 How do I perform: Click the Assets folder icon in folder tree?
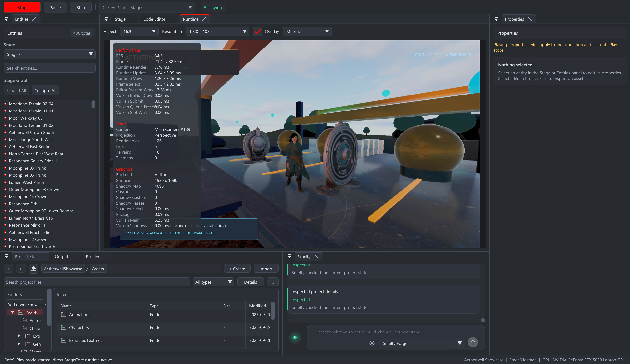pos(21,313)
